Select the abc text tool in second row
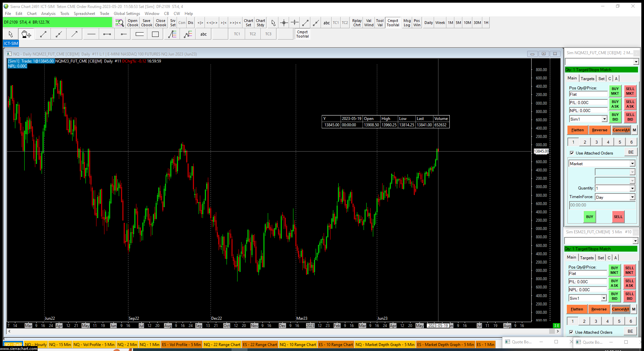 pyautogui.click(x=204, y=34)
